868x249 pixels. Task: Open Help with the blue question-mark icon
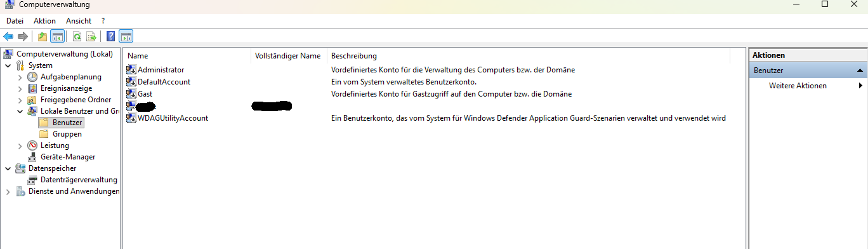(x=110, y=37)
